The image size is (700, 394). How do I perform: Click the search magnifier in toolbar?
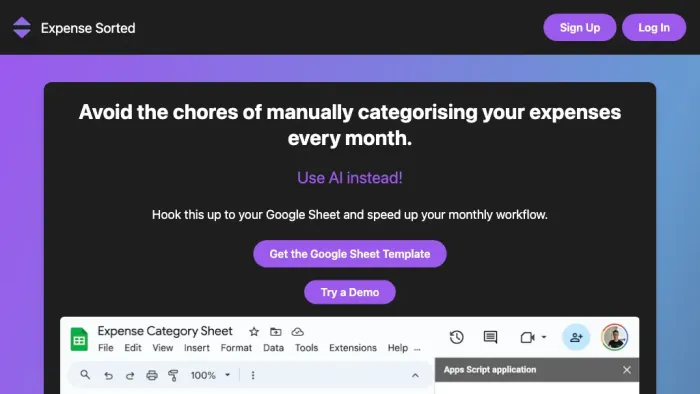pyautogui.click(x=85, y=375)
